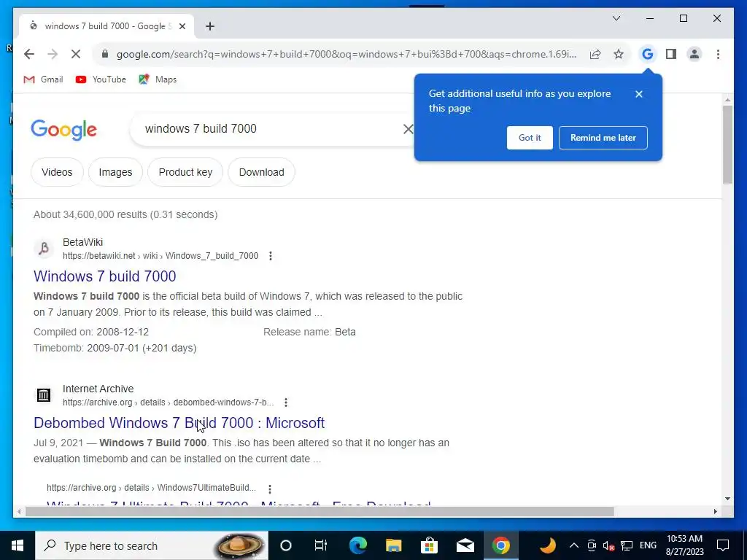Screen dimensions: 747x560
Task: Click the taskbar search box
Action: tap(152, 545)
